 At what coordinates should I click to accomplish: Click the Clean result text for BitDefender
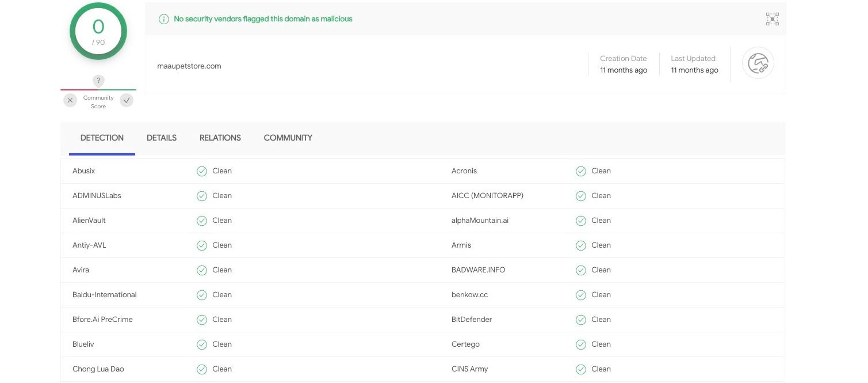point(601,320)
